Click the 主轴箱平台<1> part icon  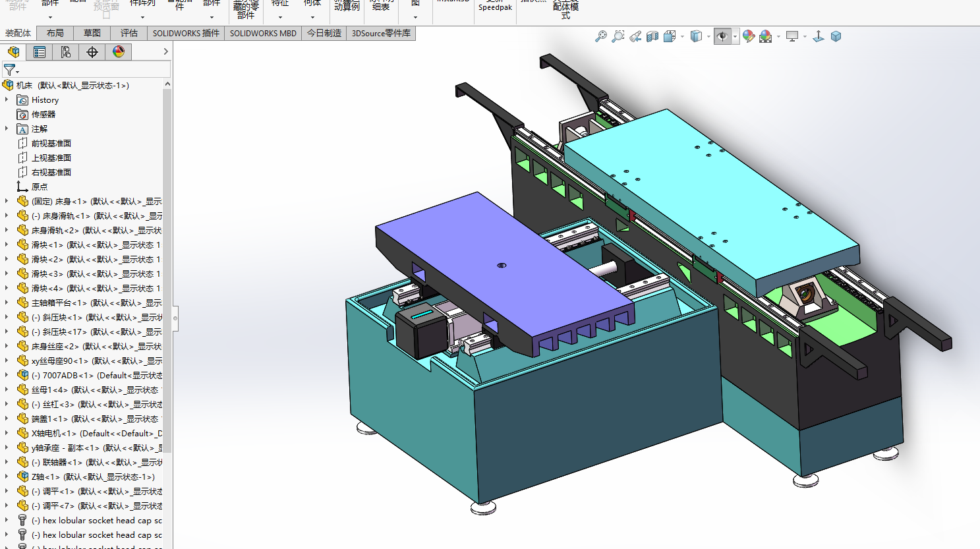[22, 303]
